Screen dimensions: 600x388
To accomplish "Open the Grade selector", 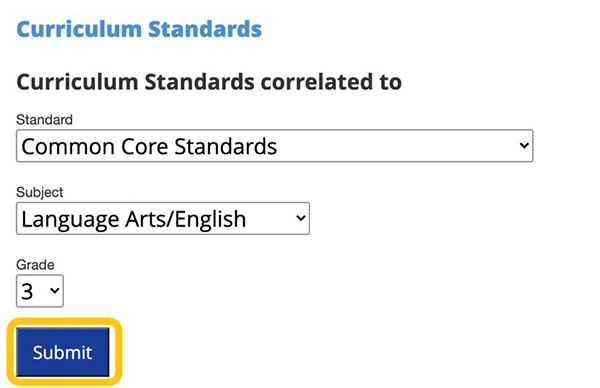I will point(40,291).
